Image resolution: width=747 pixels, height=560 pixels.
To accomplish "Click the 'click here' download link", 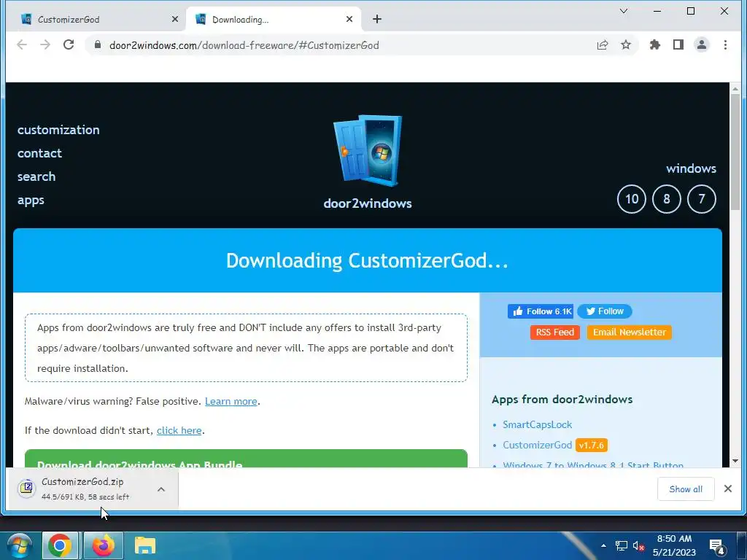I will click(x=179, y=430).
